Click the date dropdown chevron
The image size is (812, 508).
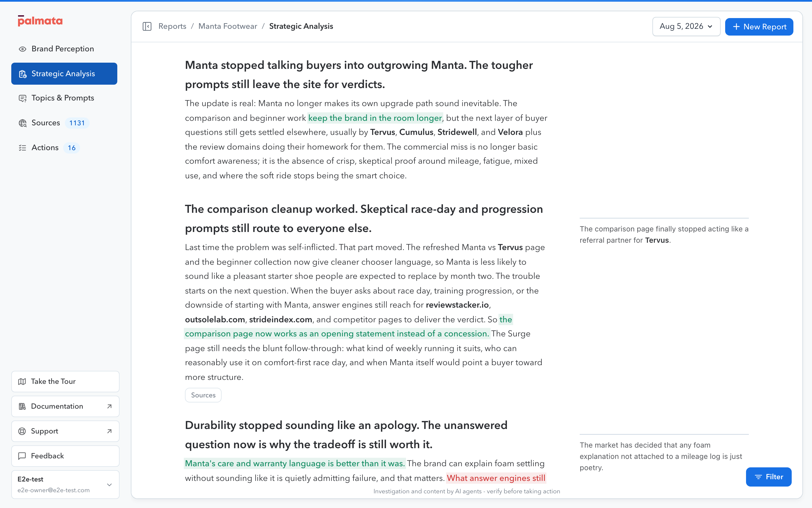[x=710, y=27]
